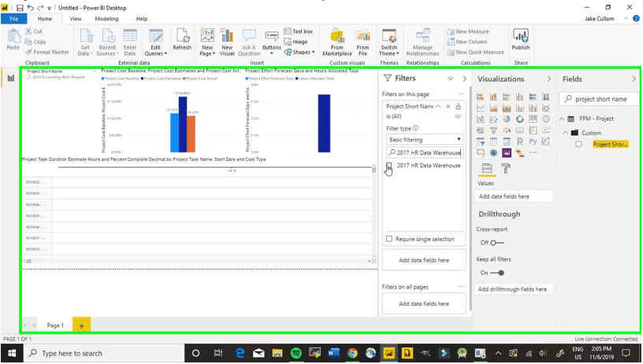Open Manage Relationships
Image resolution: width=643 pixels, height=364 pixels.
(422, 42)
